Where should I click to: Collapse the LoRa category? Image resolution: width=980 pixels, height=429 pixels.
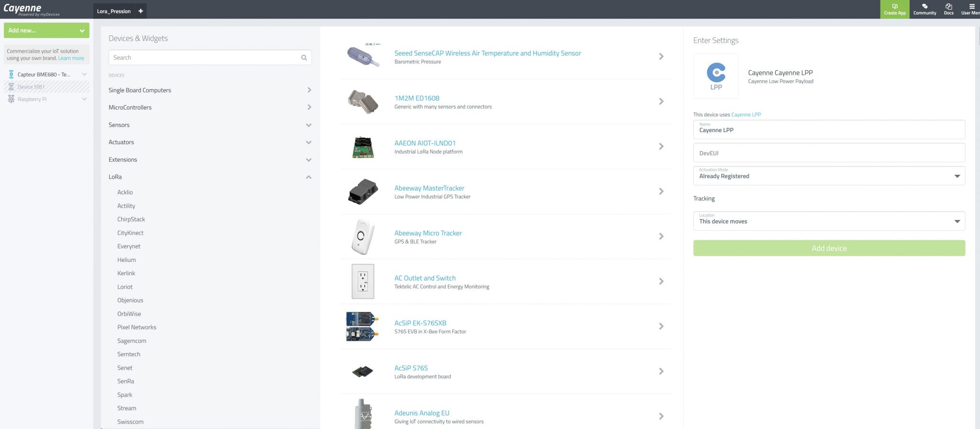click(309, 177)
